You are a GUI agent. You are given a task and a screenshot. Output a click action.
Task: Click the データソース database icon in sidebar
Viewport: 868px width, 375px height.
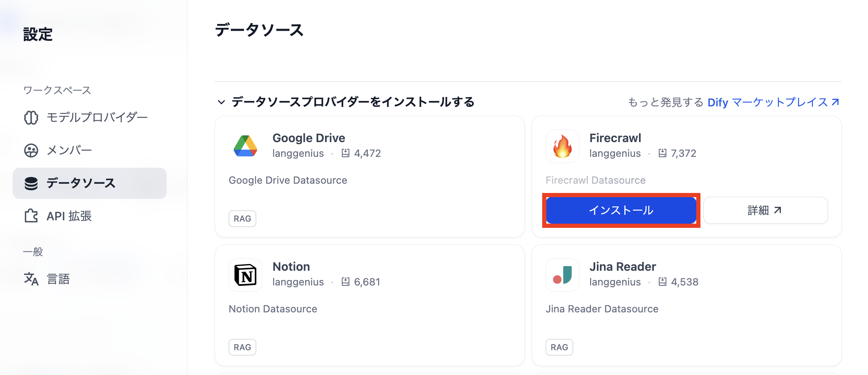click(31, 183)
